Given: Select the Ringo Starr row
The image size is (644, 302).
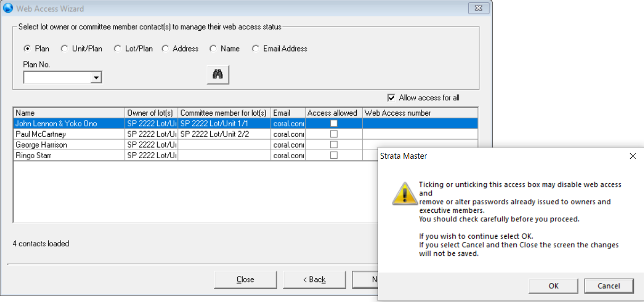Looking at the screenshot, I should point(246,155).
